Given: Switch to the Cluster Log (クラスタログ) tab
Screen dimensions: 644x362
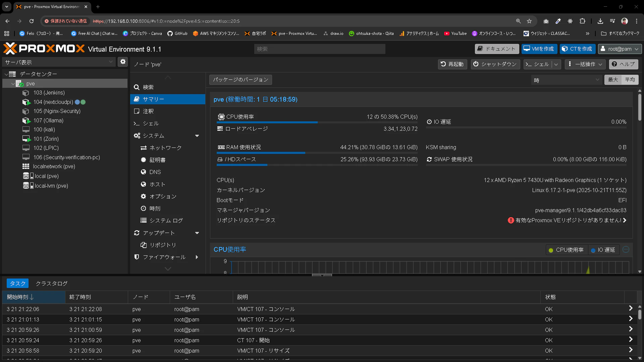Looking at the screenshot, I should (51, 284).
